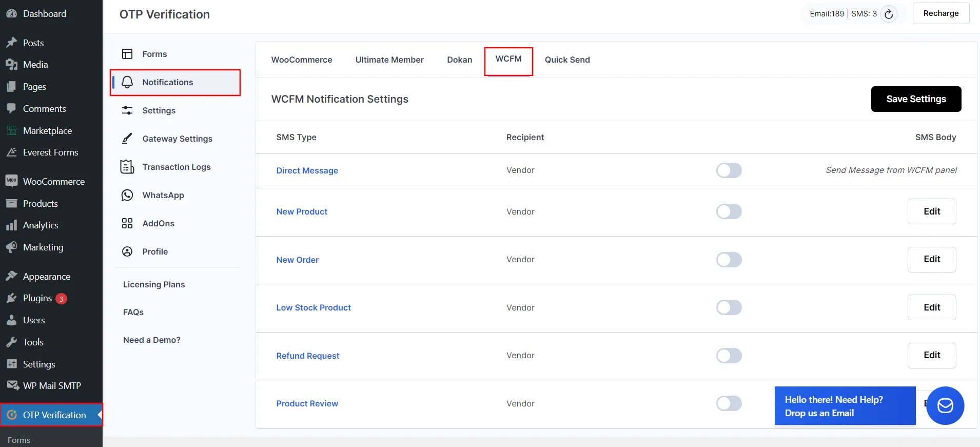
Task: Click the Notifications bell icon
Action: click(x=127, y=82)
